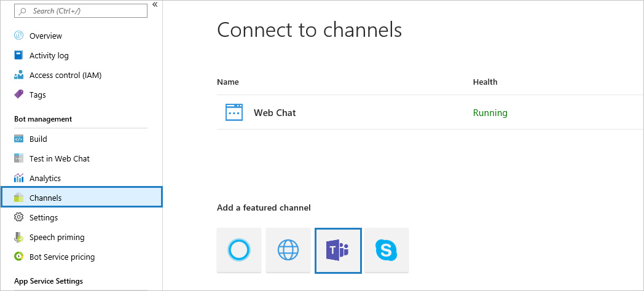Open Access control (IAM)
This screenshot has height=291, width=644.
tap(65, 75)
